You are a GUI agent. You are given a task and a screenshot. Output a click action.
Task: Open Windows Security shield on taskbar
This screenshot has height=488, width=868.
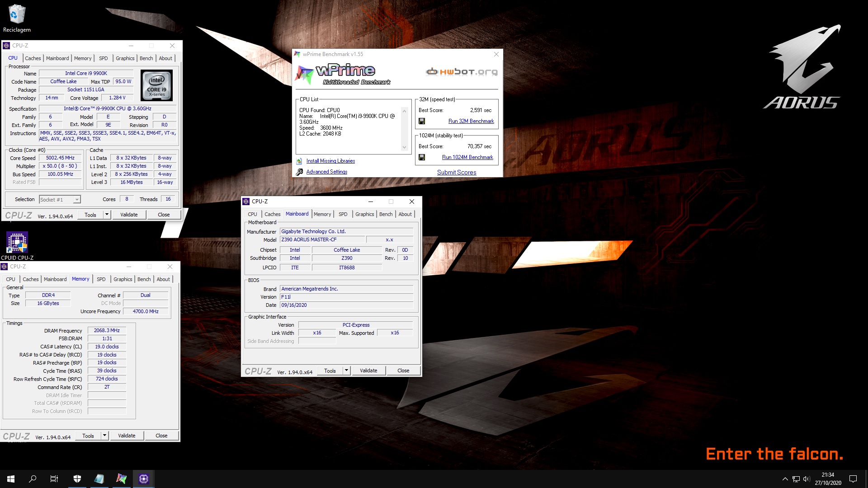[x=77, y=479]
